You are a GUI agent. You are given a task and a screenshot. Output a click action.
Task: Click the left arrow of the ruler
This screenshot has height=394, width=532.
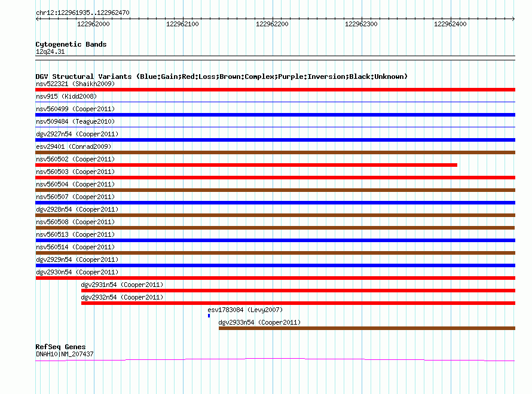tap(37, 19)
